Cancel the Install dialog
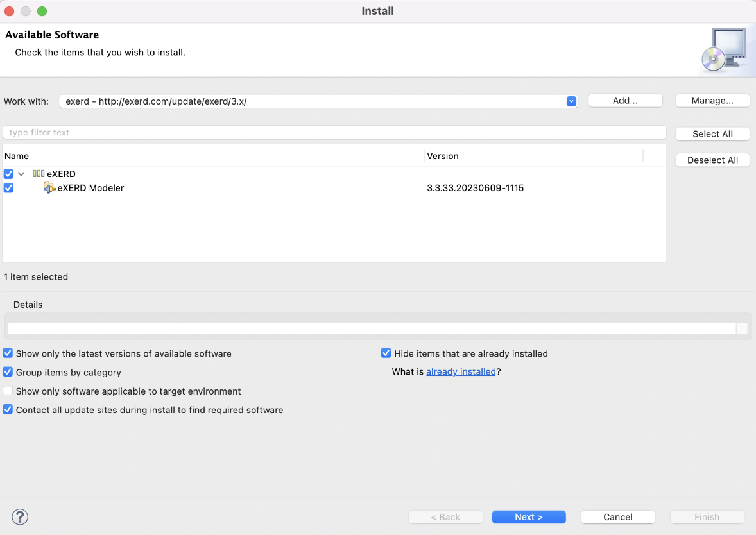The image size is (756, 535). [x=618, y=516]
